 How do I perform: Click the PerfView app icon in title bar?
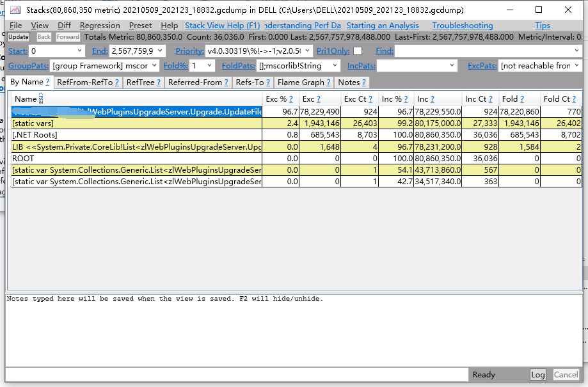pyautogui.click(x=15, y=10)
